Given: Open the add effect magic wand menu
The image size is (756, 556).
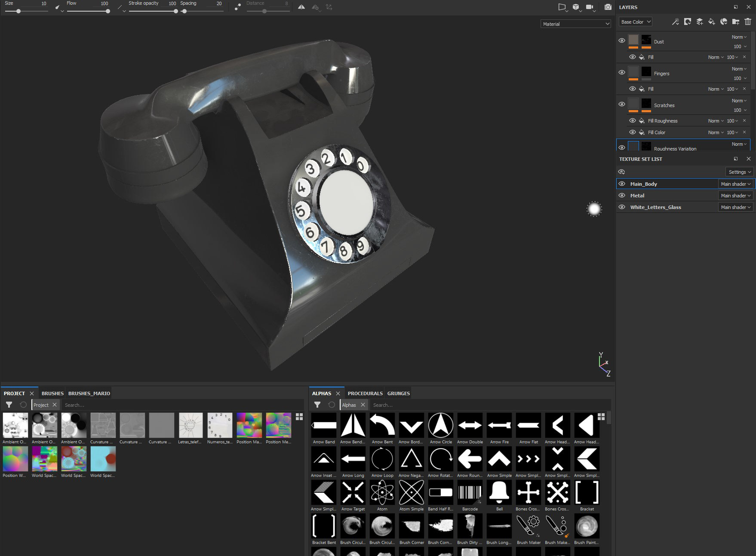Looking at the screenshot, I should pyautogui.click(x=676, y=22).
